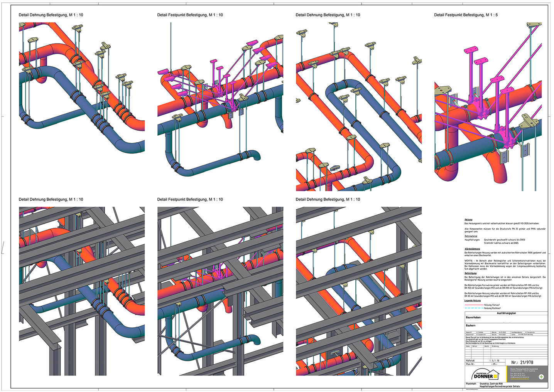Click the yellow stripe beside the company address
This screenshot has height=392, width=554.
tap(507, 373)
